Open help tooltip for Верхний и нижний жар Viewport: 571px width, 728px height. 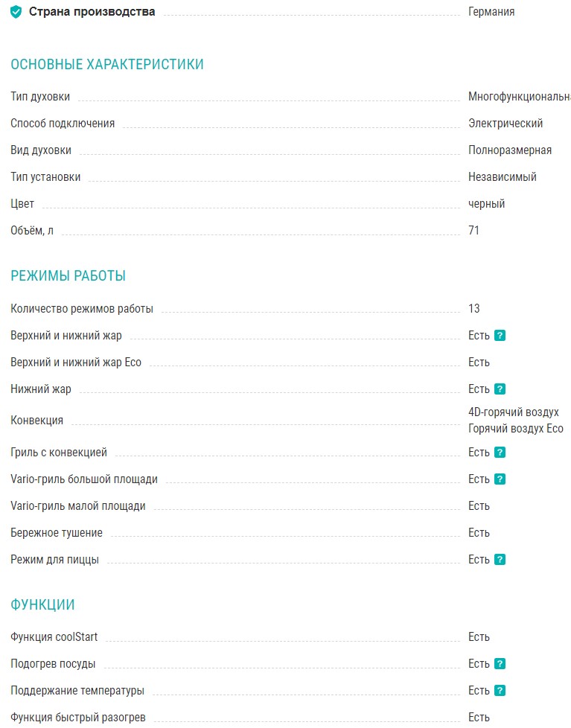[x=500, y=336]
